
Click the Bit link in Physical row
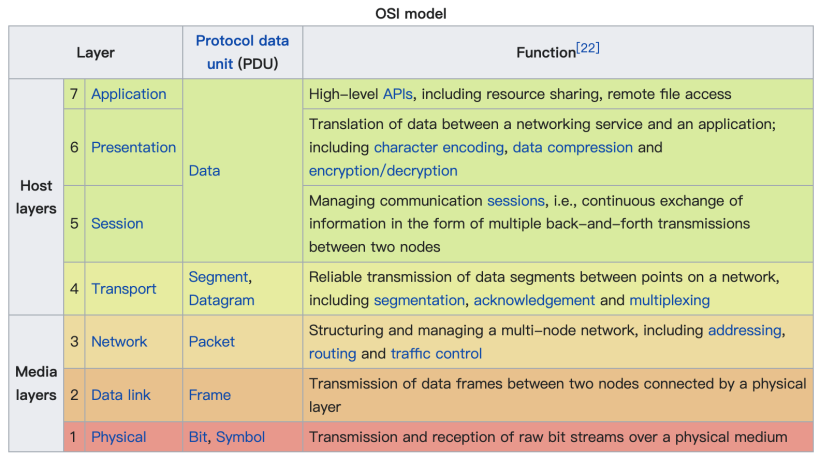pyautogui.click(x=198, y=437)
